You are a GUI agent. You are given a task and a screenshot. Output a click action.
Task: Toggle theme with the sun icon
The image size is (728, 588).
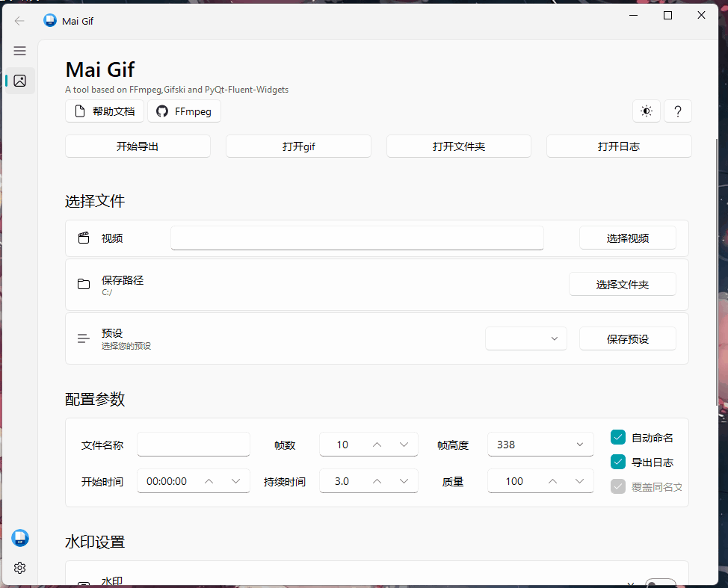647,111
